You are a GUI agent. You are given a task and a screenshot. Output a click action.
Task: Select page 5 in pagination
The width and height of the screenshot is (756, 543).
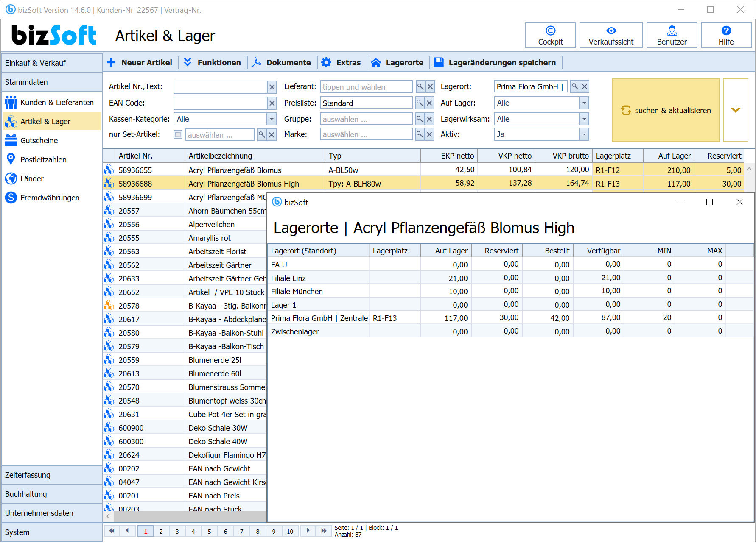(x=209, y=531)
